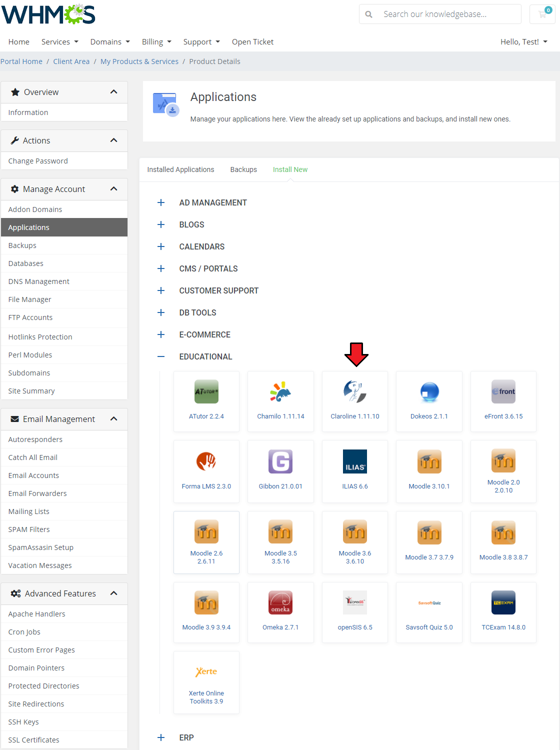Expand the DB TOOLS category
The image size is (560, 750).
tap(161, 312)
